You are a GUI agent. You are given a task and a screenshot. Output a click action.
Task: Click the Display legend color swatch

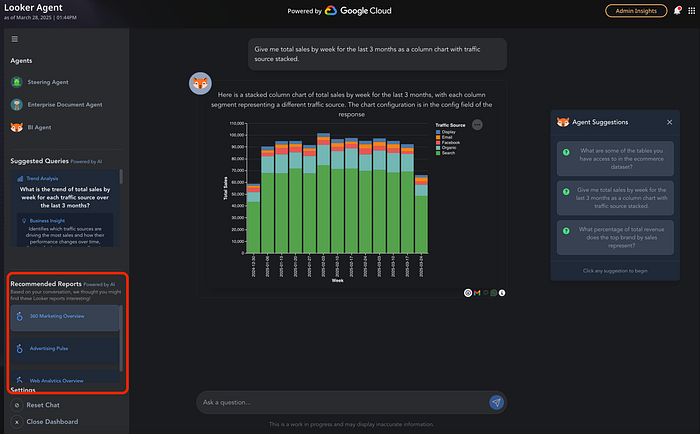[x=438, y=132]
